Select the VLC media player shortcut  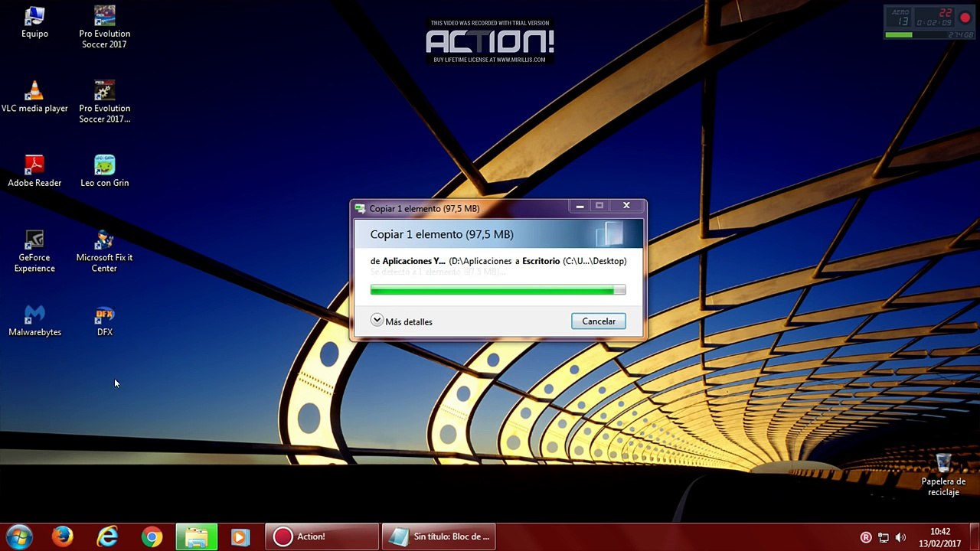34,96
